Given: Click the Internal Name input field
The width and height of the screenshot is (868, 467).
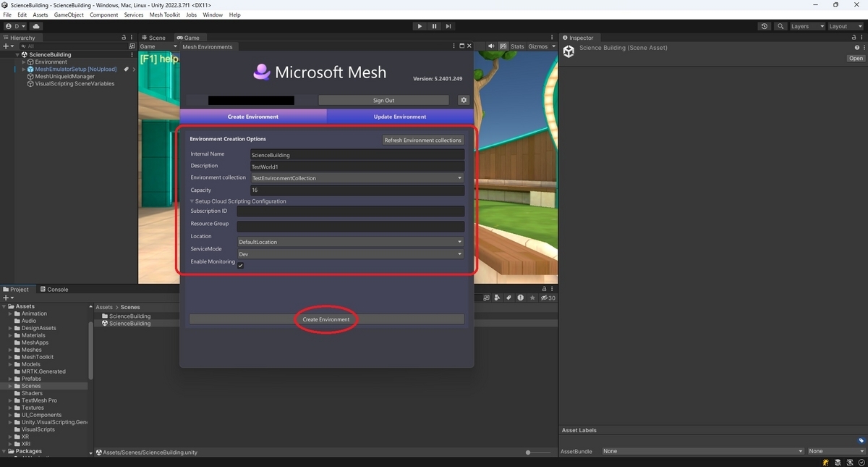Looking at the screenshot, I should pos(357,154).
